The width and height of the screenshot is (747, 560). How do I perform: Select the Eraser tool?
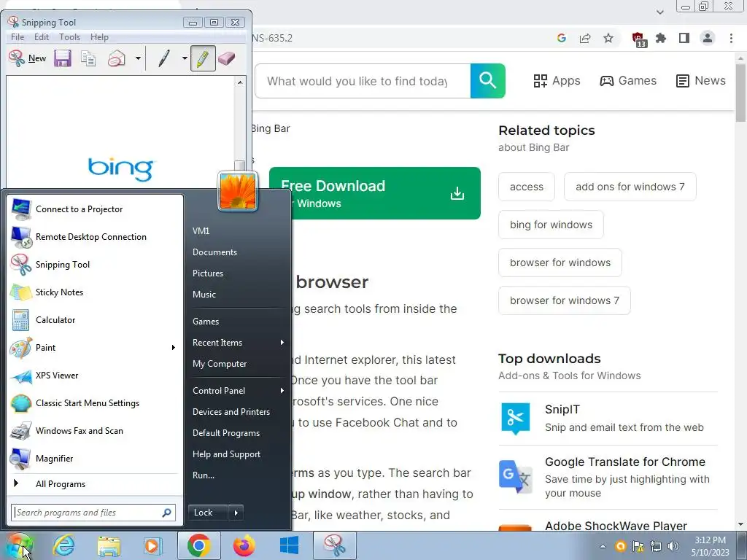pos(227,58)
